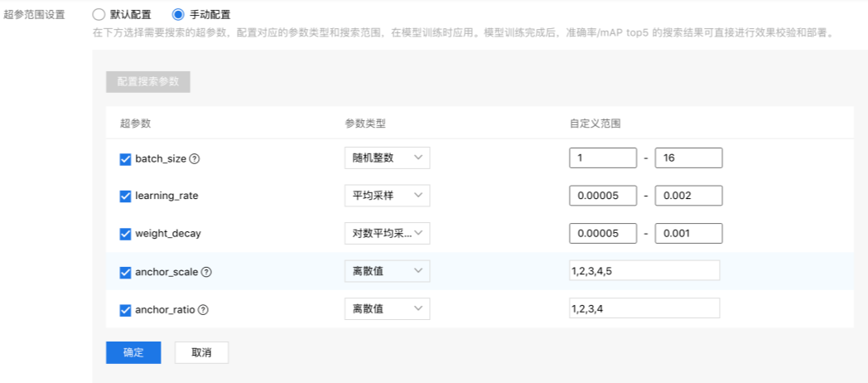Image resolution: width=868 pixels, height=383 pixels.
Task: Click the 配置搜索参数 button
Action: click(x=148, y=82)
